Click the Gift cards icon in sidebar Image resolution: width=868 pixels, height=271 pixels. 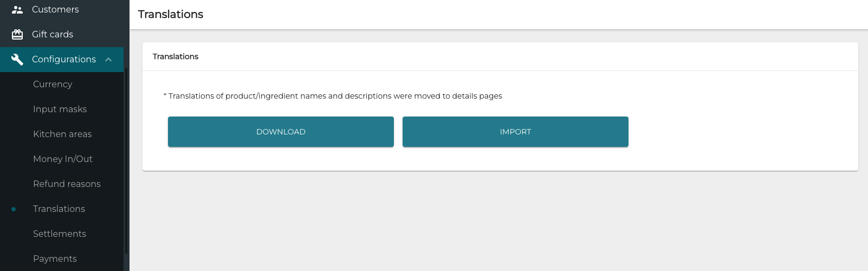point(17,35)
